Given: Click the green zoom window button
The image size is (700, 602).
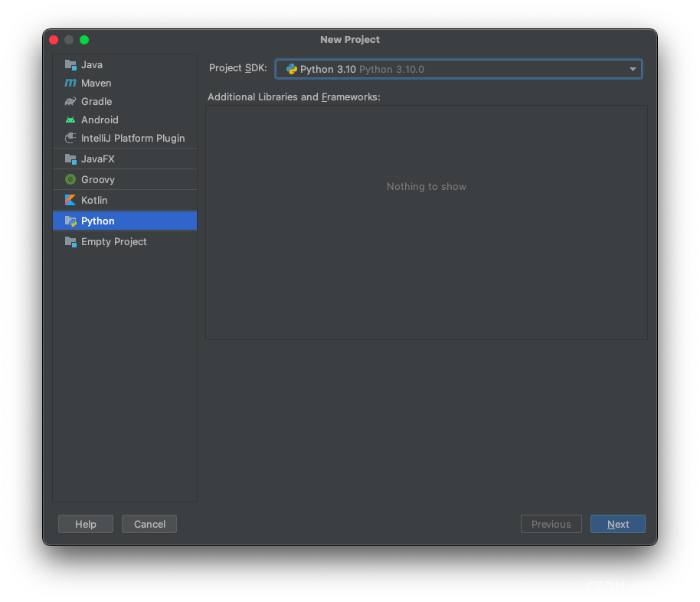Looking at the screenshot, I should point(84,40).
